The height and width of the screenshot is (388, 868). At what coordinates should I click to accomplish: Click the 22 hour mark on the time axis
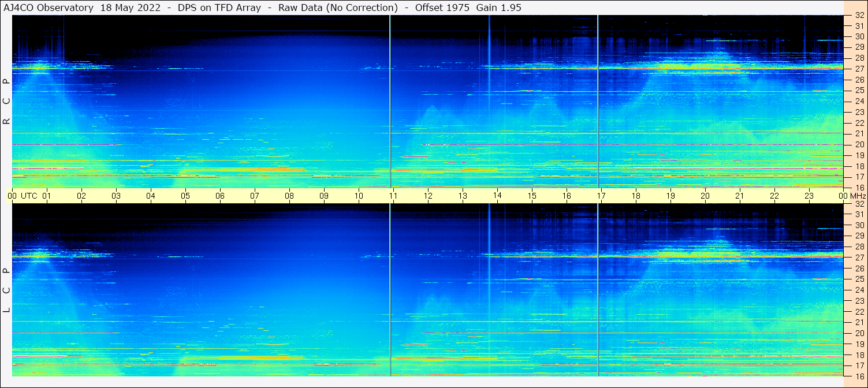tap(774, 196)
